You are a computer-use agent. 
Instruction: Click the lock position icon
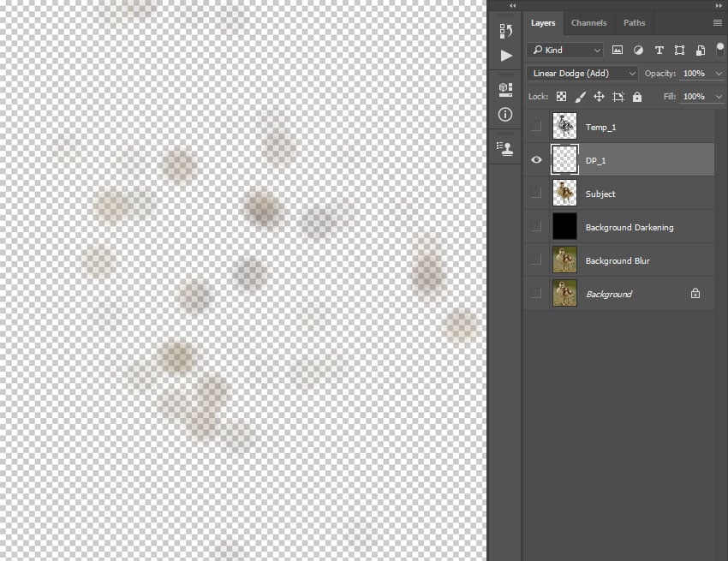pyautogui.click(x=599, y=96)
